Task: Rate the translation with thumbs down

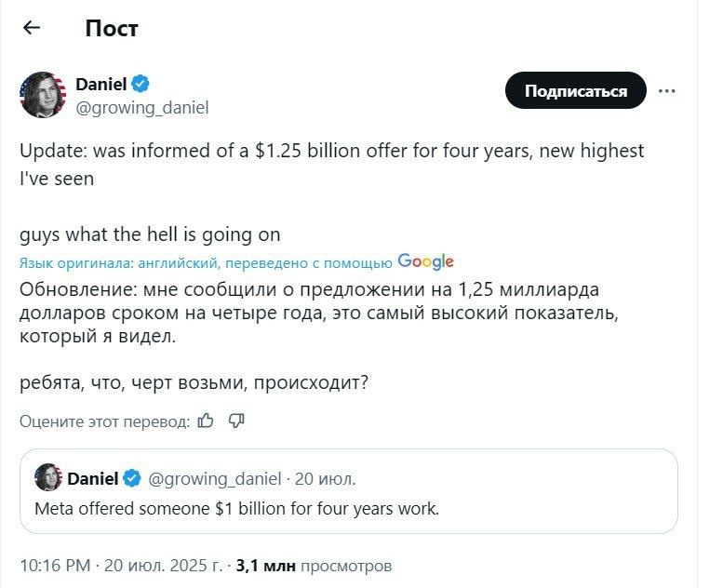Action: (x=236, y=421)
